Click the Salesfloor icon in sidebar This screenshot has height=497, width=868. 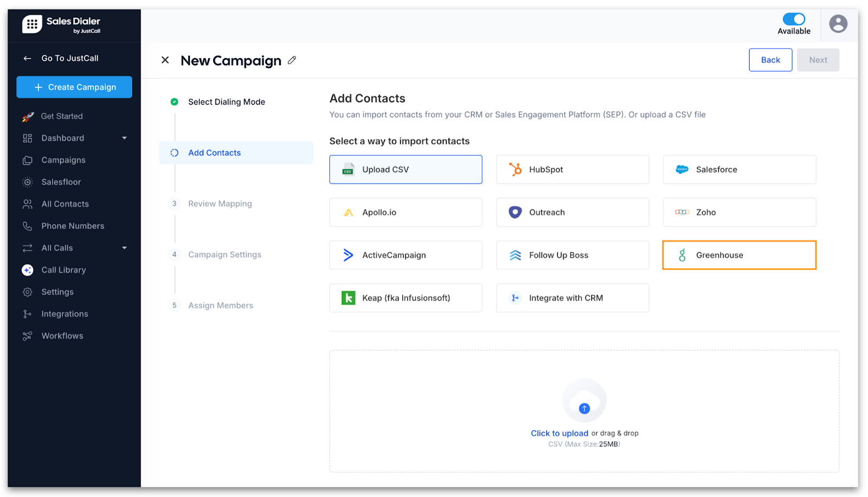point(27,182)
